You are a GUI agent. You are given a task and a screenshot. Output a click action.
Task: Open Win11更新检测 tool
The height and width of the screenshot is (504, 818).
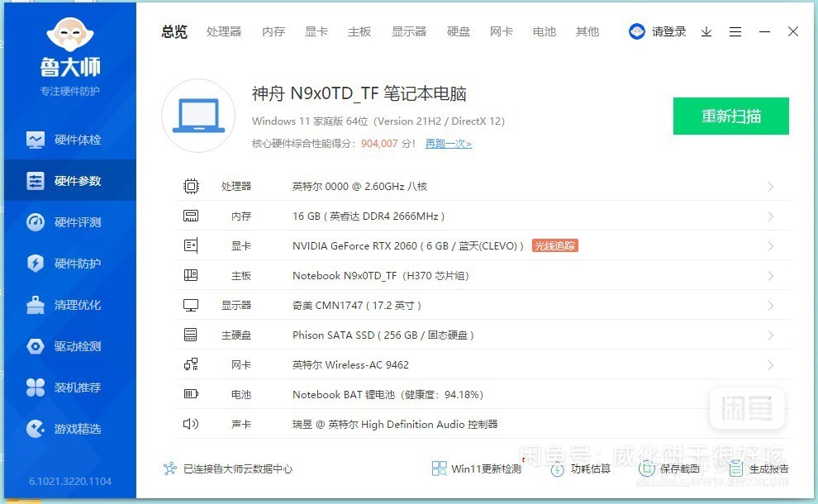[x=477, y=468]
